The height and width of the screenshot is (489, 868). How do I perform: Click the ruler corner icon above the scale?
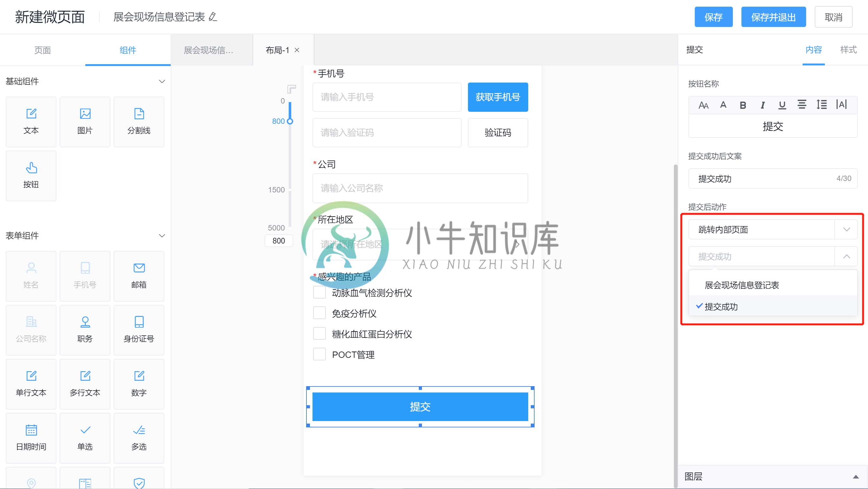(x=292, y=89)
